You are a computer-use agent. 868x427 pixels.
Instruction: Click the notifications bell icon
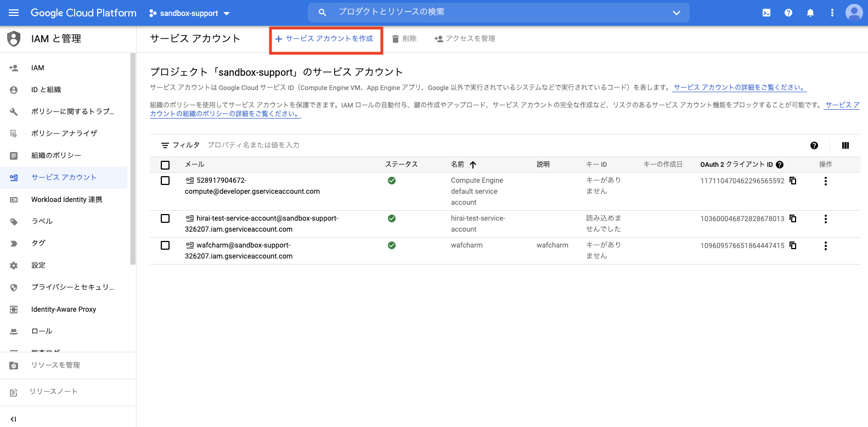tap(810, 13)
